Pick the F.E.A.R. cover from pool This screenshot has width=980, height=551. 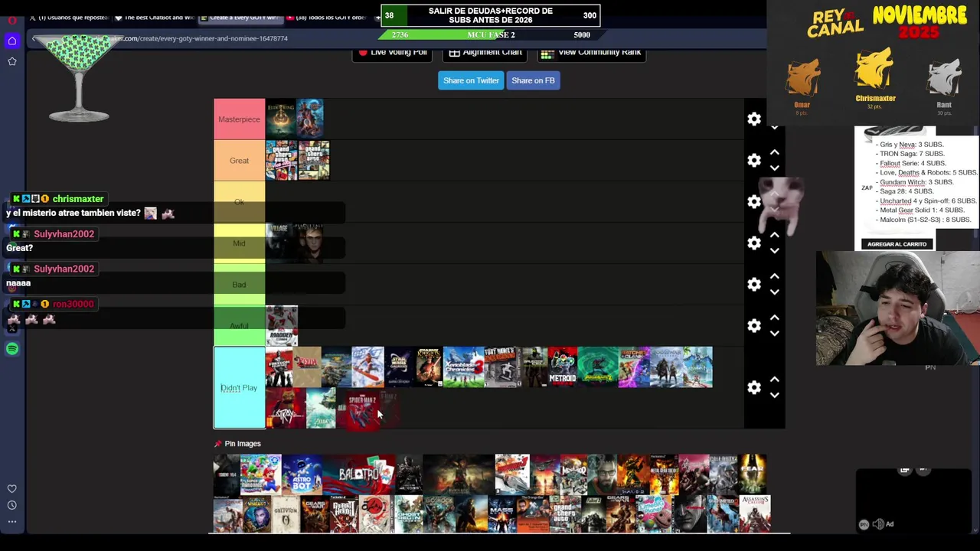pos(753,474)
